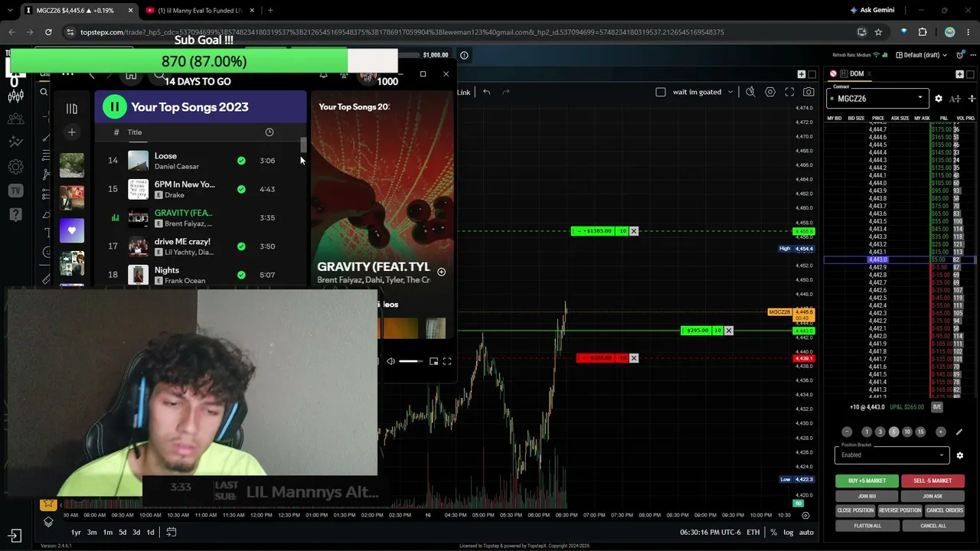Open the Liked Songs purple heart playlist
This screenshot has height=551, width=980.
tap(72, 230)
